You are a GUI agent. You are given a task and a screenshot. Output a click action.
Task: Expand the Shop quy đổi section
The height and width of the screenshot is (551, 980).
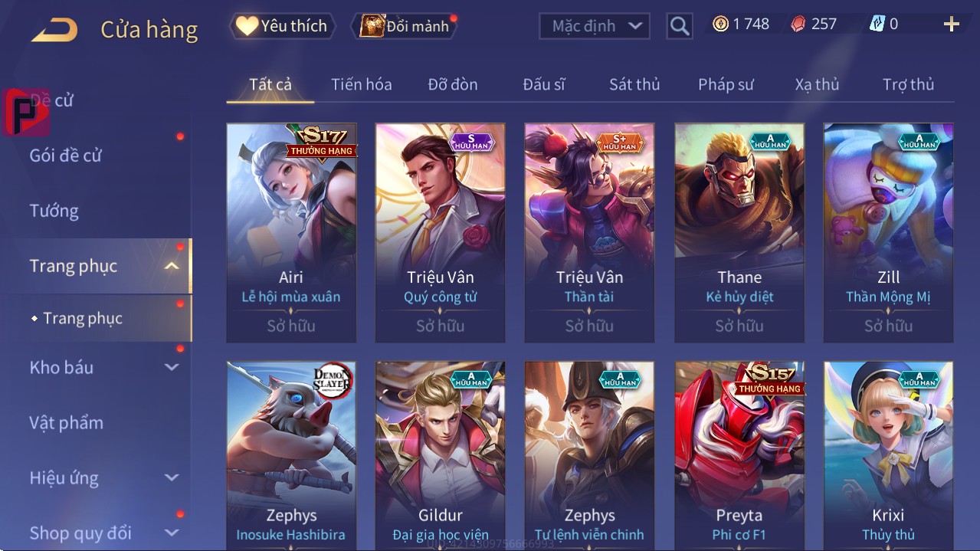coord(172,533)
